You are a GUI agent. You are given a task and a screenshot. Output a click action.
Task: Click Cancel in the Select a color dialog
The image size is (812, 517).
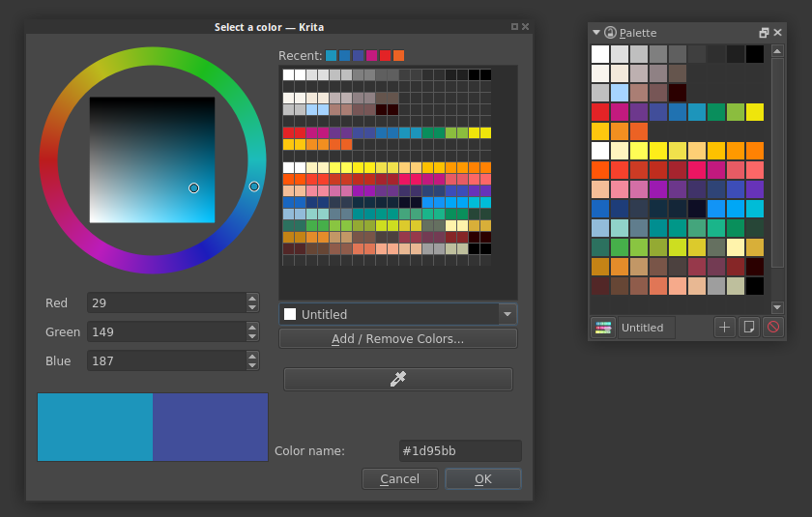[400, 478]
